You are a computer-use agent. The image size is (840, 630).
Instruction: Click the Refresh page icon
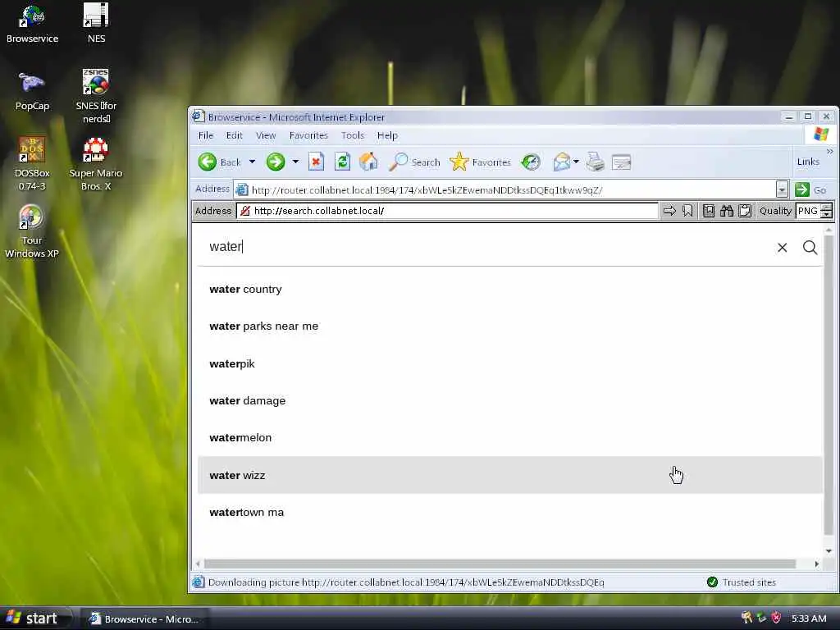coord(342,162)
